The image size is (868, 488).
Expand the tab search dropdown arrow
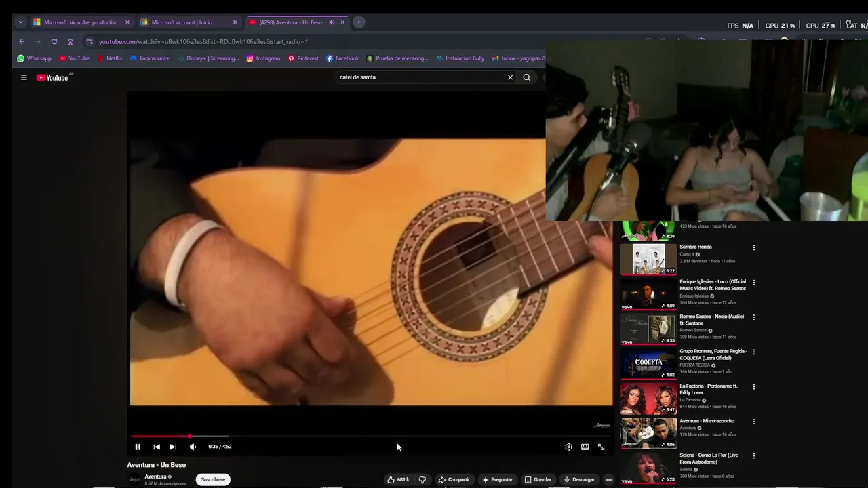(x=20, y=22)
